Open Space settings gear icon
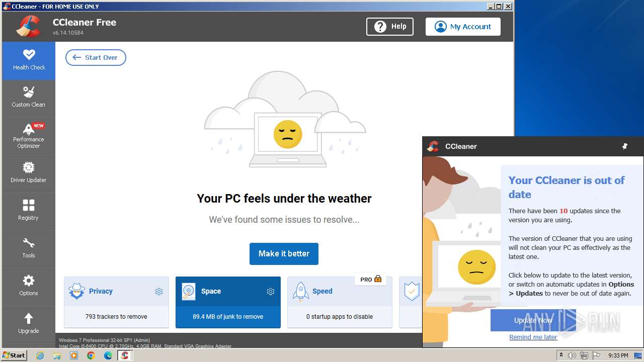 pyautogui.click(x=271, y=292)
